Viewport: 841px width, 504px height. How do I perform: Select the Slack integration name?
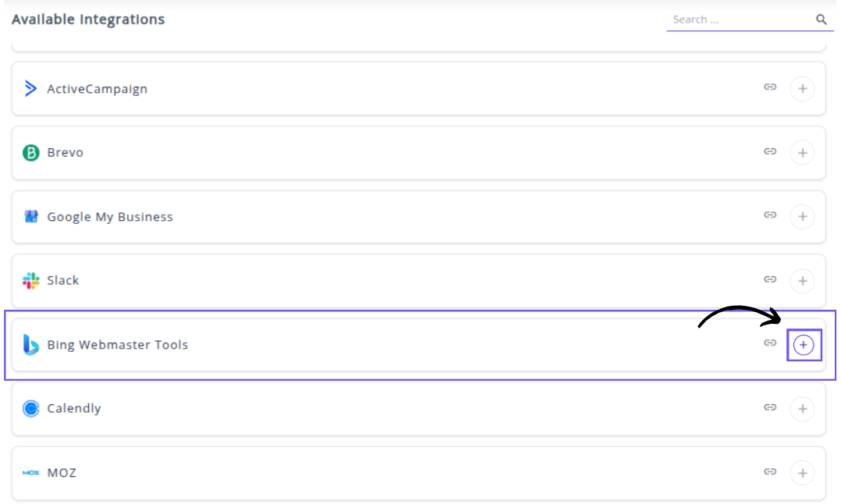point(62,281)
